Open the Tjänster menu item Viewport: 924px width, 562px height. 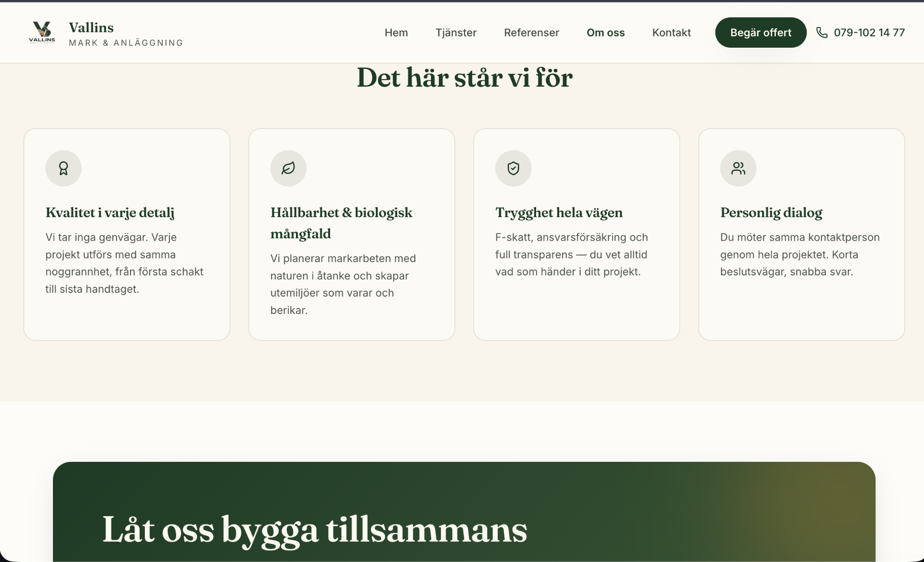(x=456, y=33)
